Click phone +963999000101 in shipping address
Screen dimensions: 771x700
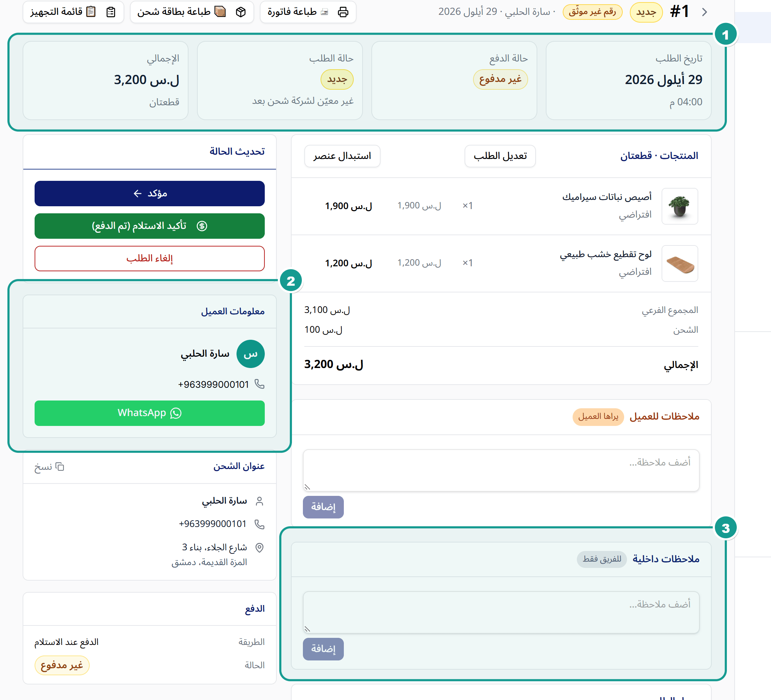[x=213, y=524]
